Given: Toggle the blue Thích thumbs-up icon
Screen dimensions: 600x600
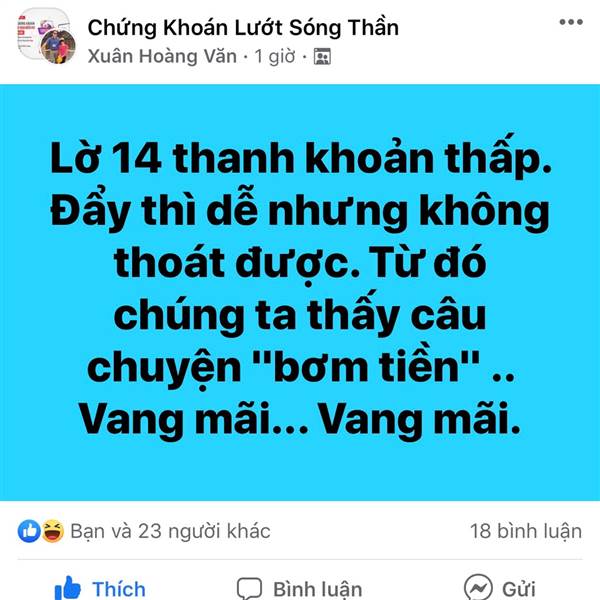Looking at the screenshot, I should [x=68, y=588].
